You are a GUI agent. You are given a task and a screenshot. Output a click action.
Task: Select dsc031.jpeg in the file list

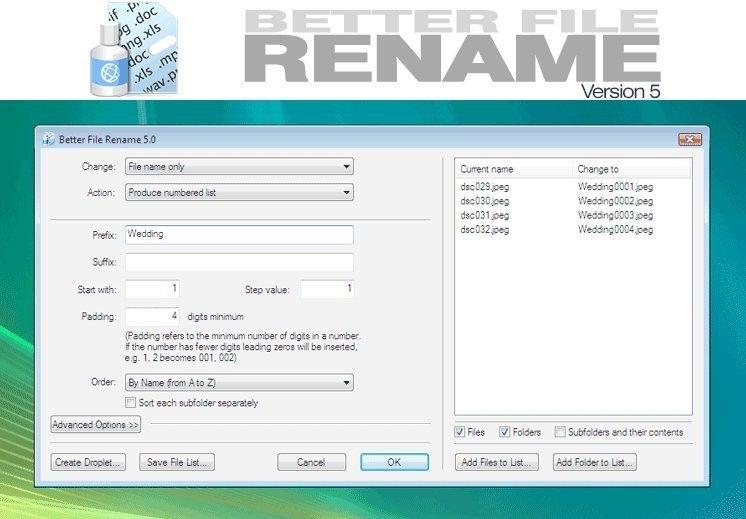click(x=485, y=215)
